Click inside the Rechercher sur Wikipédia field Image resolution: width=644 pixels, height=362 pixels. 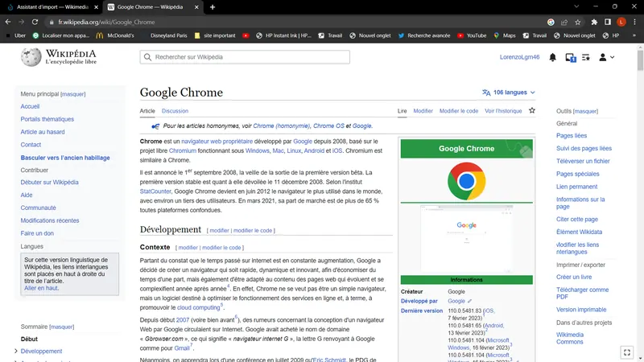coord(245,57)
